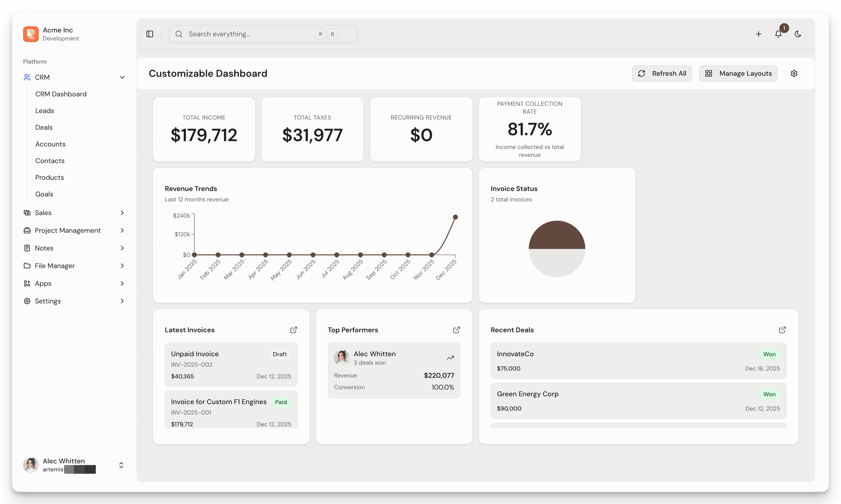
Task: Open the notifications bell icon
Action: coord(778,34)
